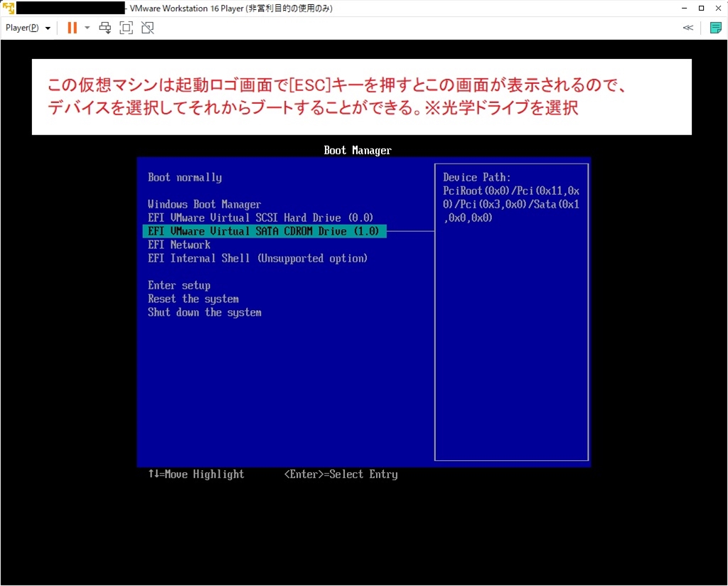Send Ctrl+Alt+Del to the virtual machine
The width and height of the screenshot is (728, 586).
(105, 28)
